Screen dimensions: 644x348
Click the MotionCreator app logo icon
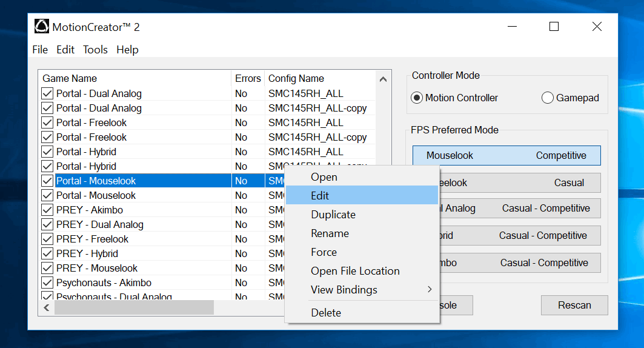click(41, 26)
